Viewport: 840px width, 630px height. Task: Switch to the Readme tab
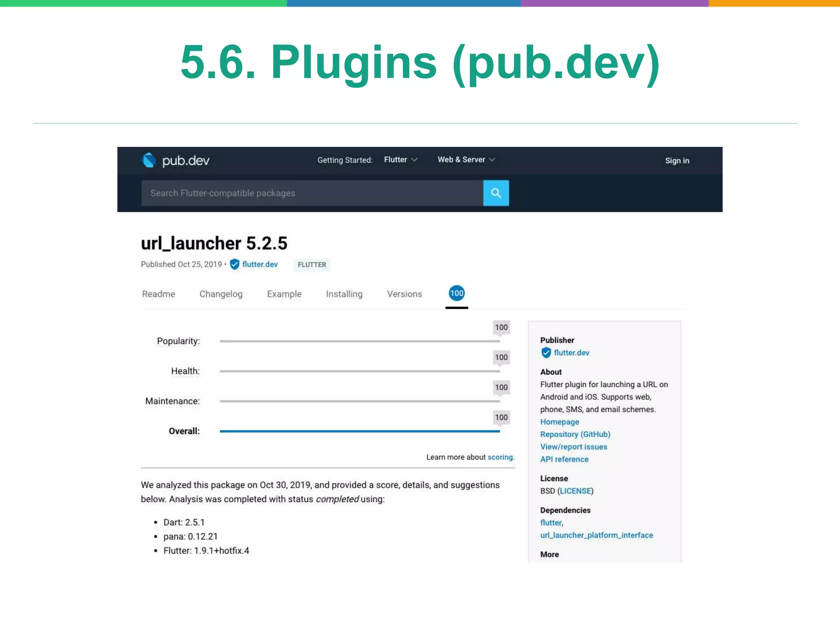(158, 294)
